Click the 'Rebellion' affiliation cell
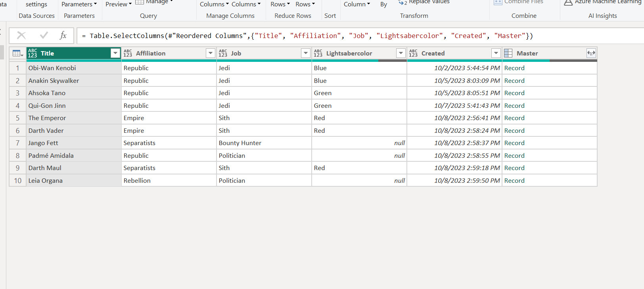 (x=169, y=180)
